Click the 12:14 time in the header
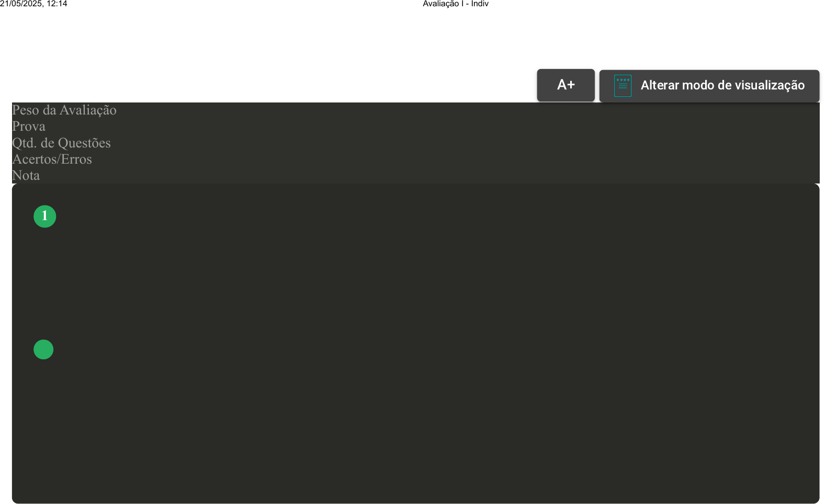The width and height of the screenshot is (826, 504). [57, 4]
